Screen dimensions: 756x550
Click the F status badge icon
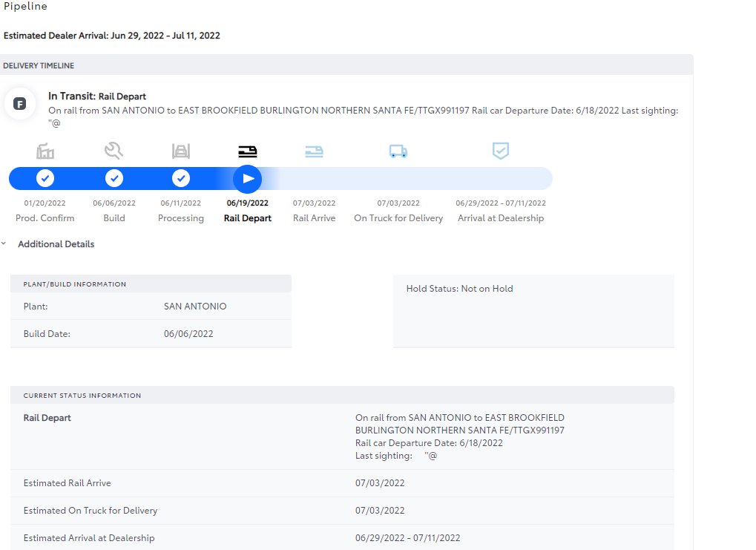(20, 104)
